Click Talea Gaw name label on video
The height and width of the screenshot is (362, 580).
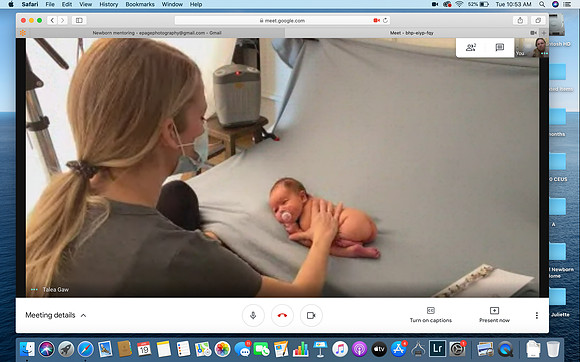(55, 290)
